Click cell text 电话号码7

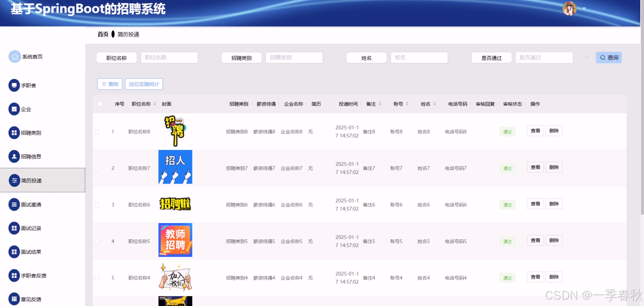pos(456,168)
